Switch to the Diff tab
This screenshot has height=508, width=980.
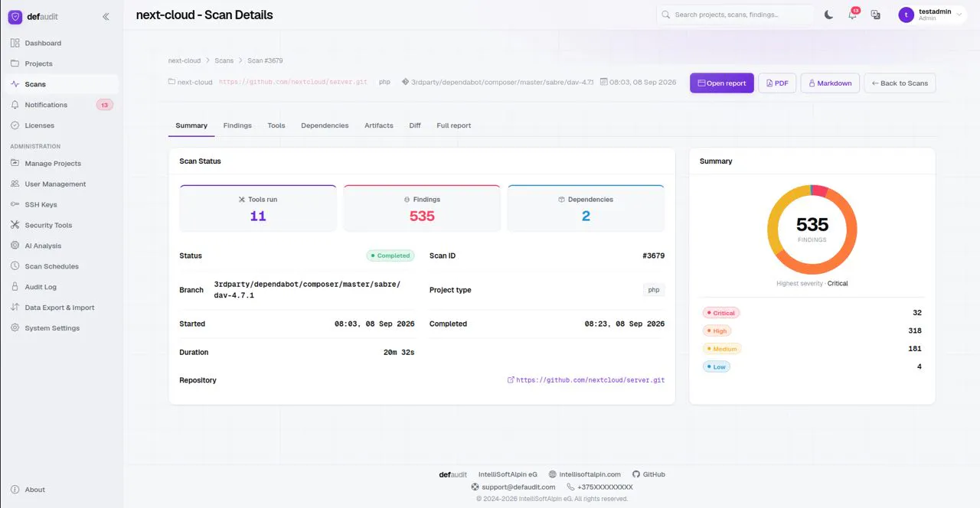point(415,125)
